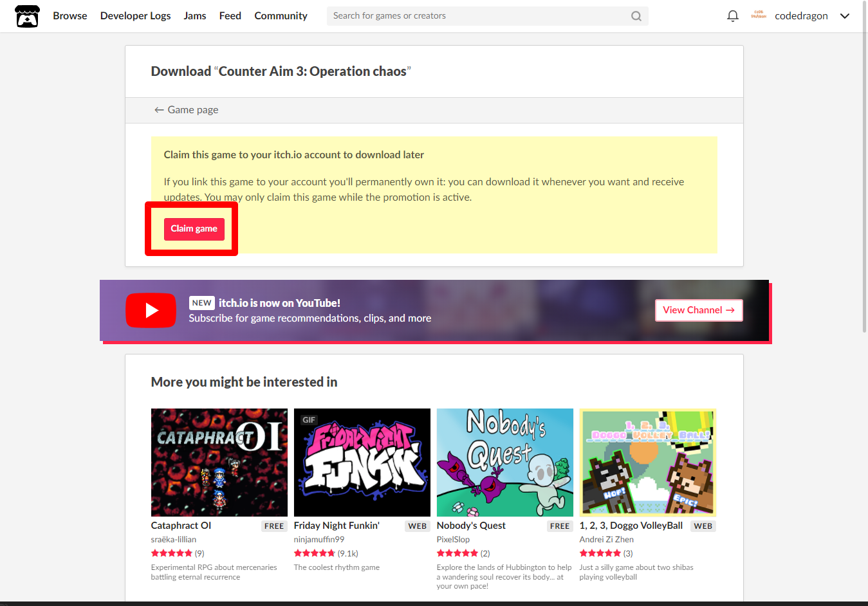Click the WEB tag on Doggo VolleyBall

pos(703,526)
